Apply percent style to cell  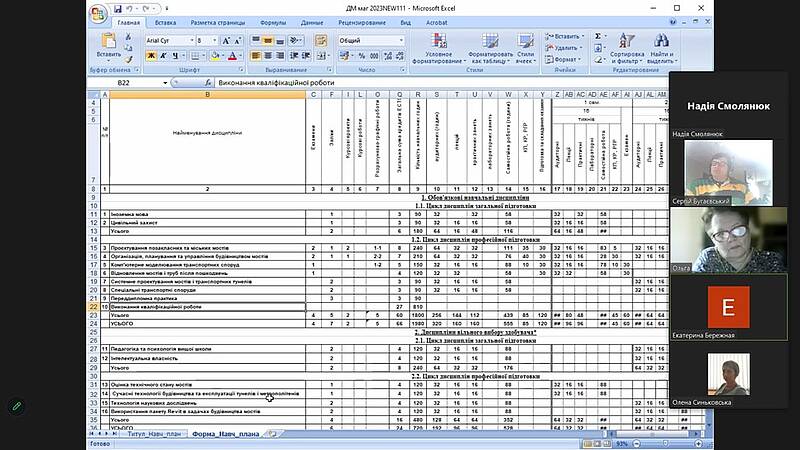362,56
